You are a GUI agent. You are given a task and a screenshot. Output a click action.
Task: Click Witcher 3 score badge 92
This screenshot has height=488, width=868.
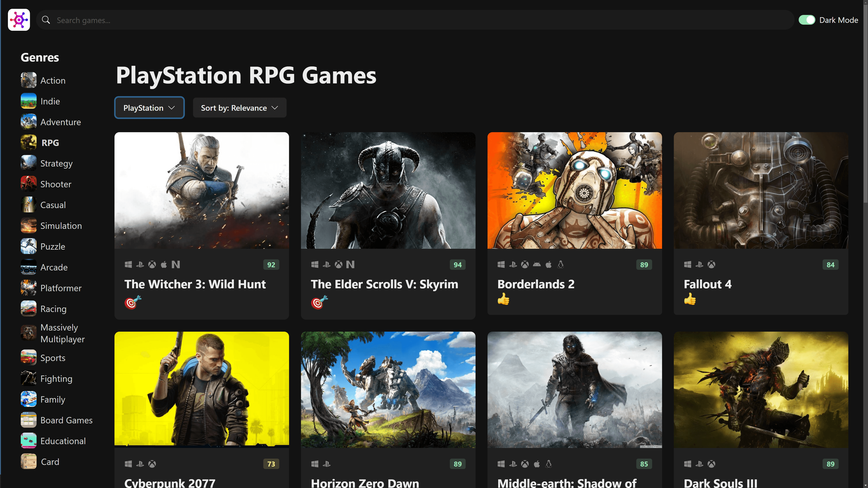[x=271, y=265]
